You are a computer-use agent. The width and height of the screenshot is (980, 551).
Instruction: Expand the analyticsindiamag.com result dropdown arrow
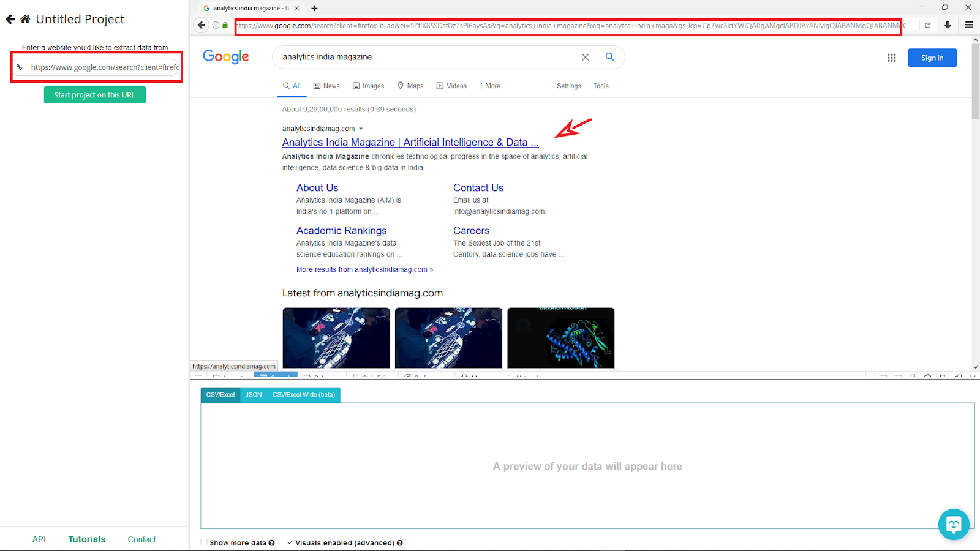pyautogui.click(x=361, y=129)
